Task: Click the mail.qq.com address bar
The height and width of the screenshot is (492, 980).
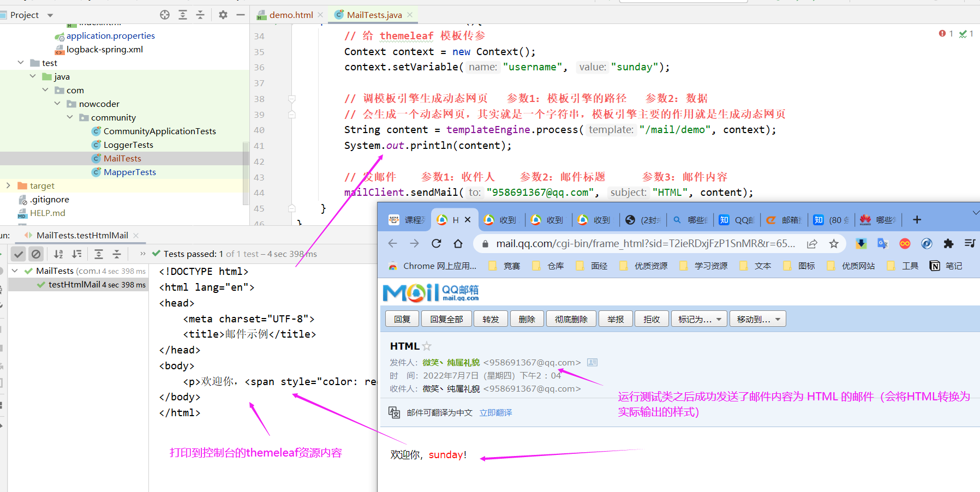Action: (x=646, y=244)
